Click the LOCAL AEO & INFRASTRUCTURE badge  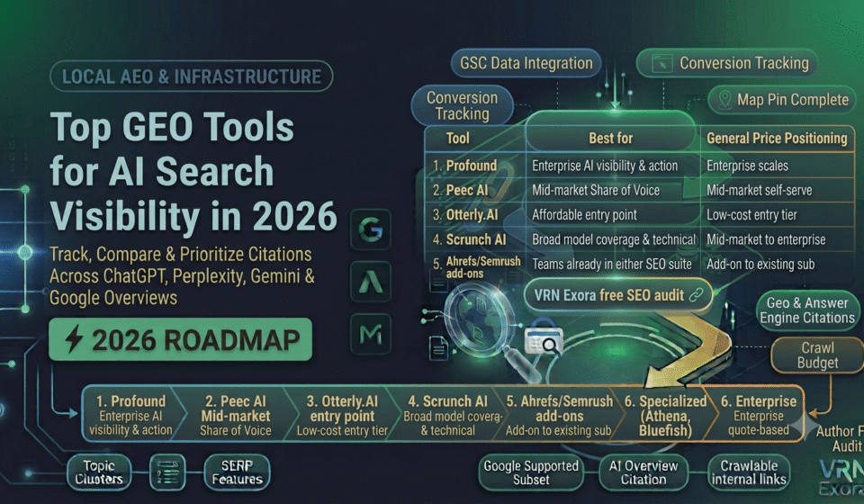pos(191,76)
